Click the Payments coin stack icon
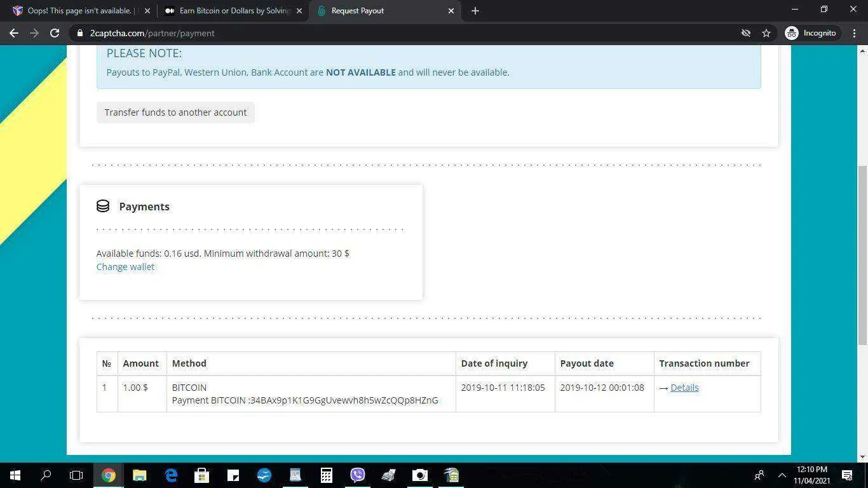The width and height of the screenshot is (868, 488). click(x=103, y=206)
